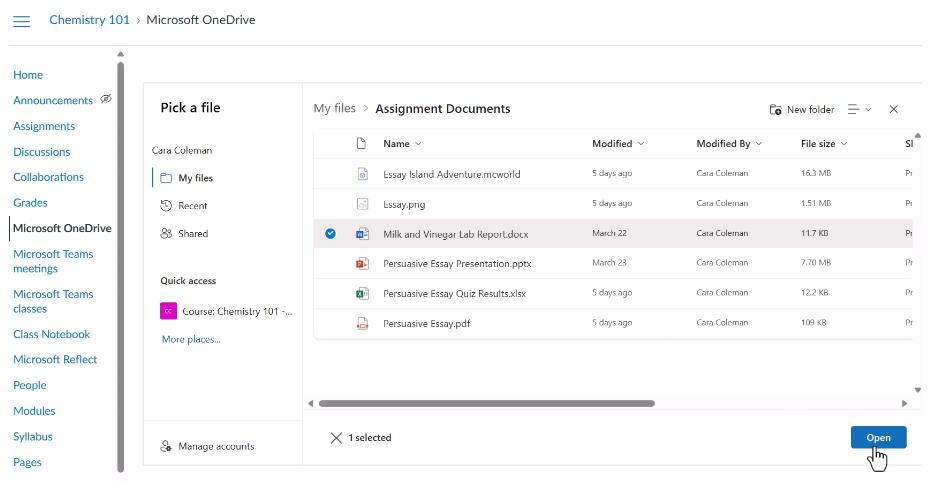The image size is (930, 481).
Task: Click the file type column header icon
Action: pyautogui.click(x=361, y=144)
